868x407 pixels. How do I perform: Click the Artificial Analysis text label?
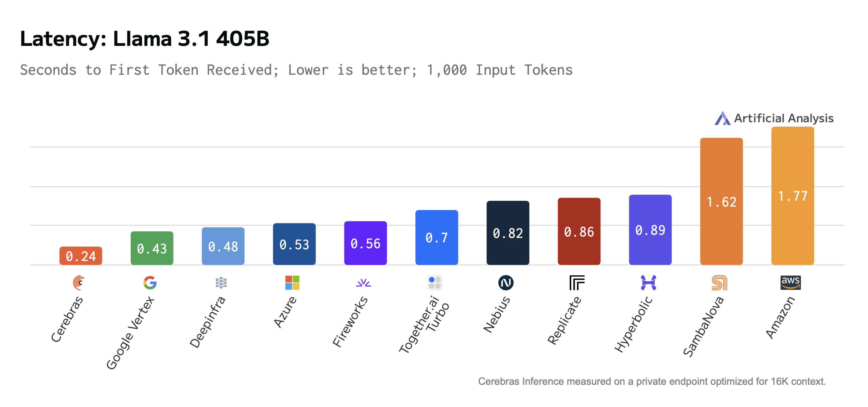click(784, 118)
